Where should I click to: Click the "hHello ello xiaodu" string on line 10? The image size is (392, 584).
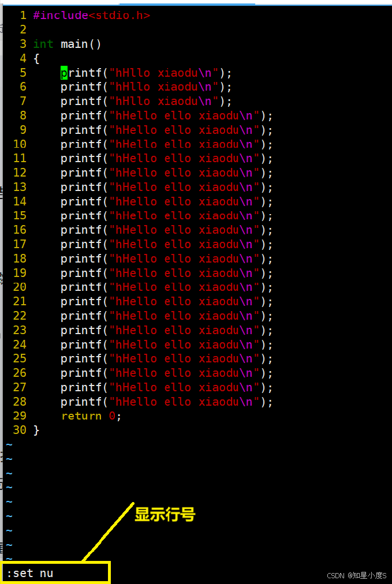[184, 144]
